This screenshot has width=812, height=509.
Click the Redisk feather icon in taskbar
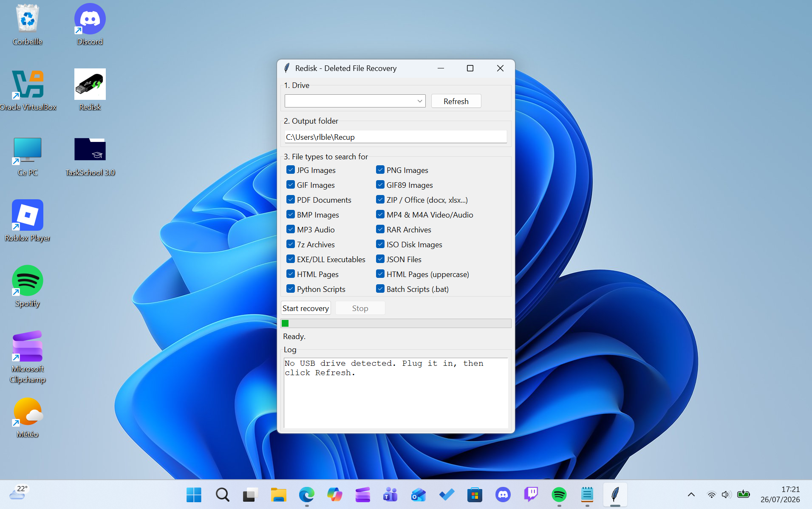click(x=615, y=495)
